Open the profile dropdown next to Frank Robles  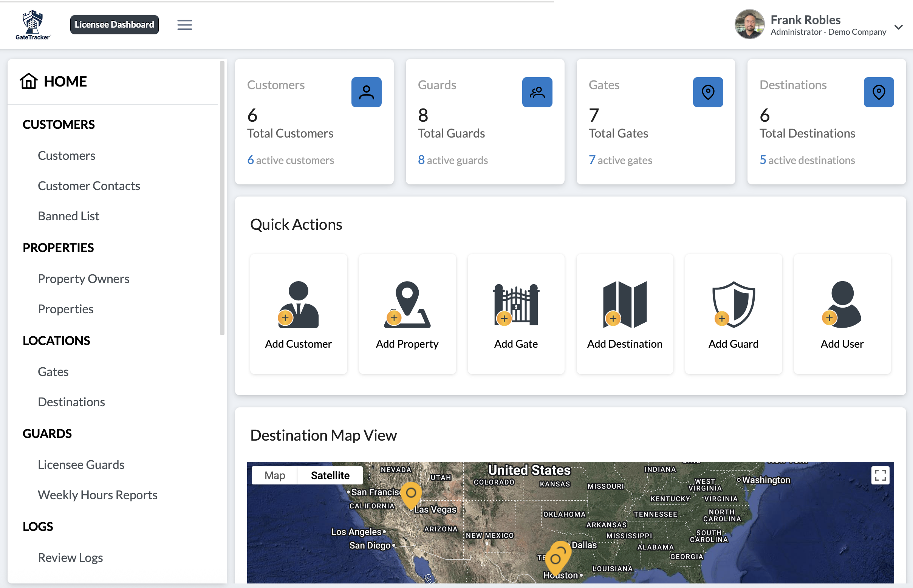pos(899,27)
